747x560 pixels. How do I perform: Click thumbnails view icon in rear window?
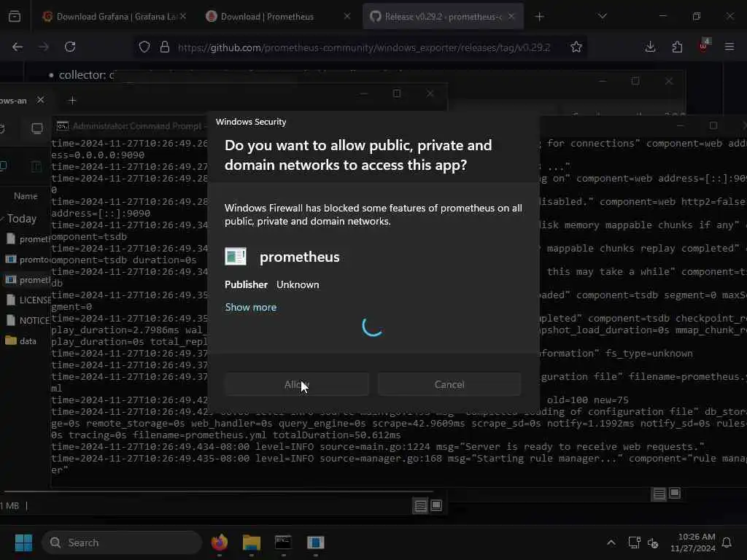[x=675, y=494]
